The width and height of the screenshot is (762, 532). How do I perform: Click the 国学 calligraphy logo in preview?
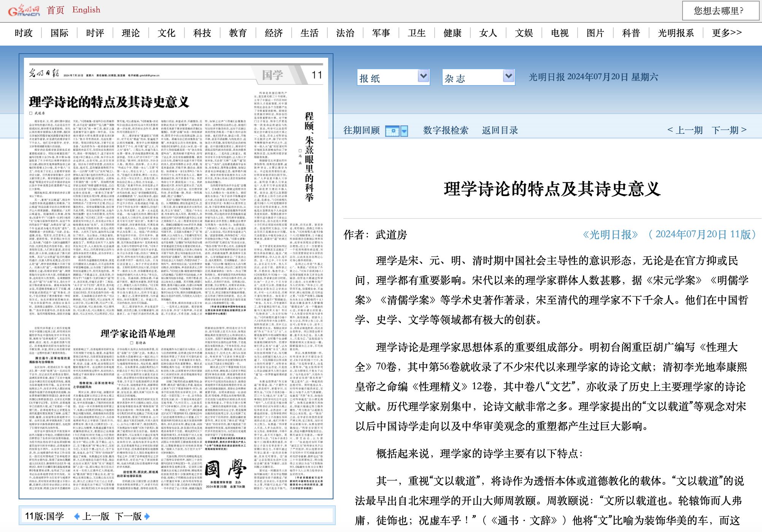225,470
